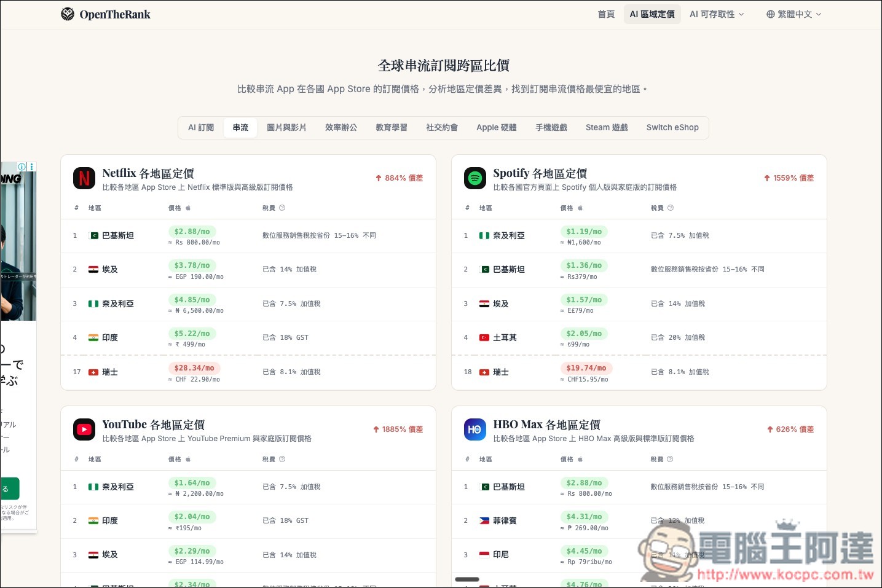Click Spotify Switzerland $19.74/mo price badge

pos(586,368)
